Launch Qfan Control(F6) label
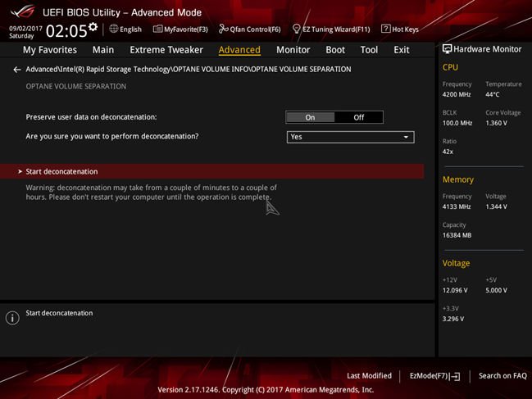532x399 pixels. (x=255, y=29)
